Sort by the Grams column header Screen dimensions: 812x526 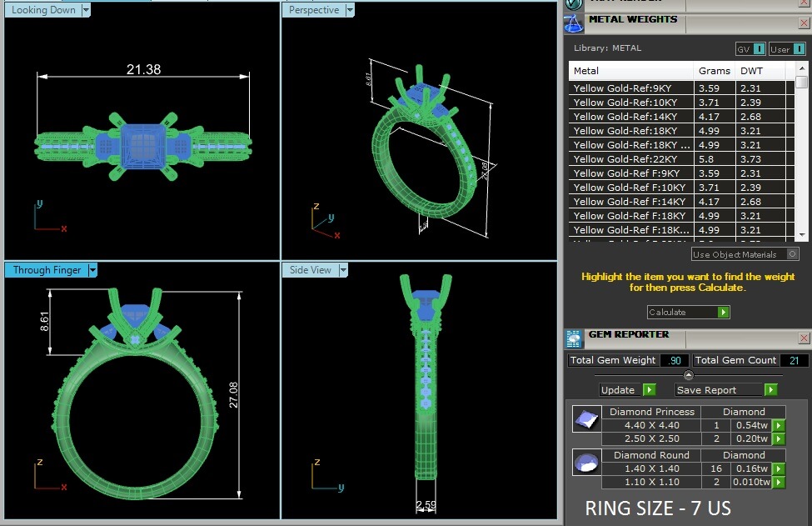pyautogui.click(x=714, y=71)
